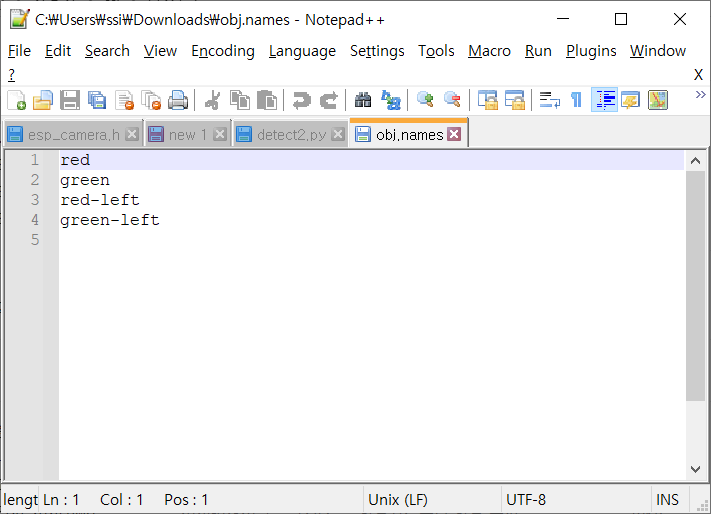Open the View menu

click(160, 51)
